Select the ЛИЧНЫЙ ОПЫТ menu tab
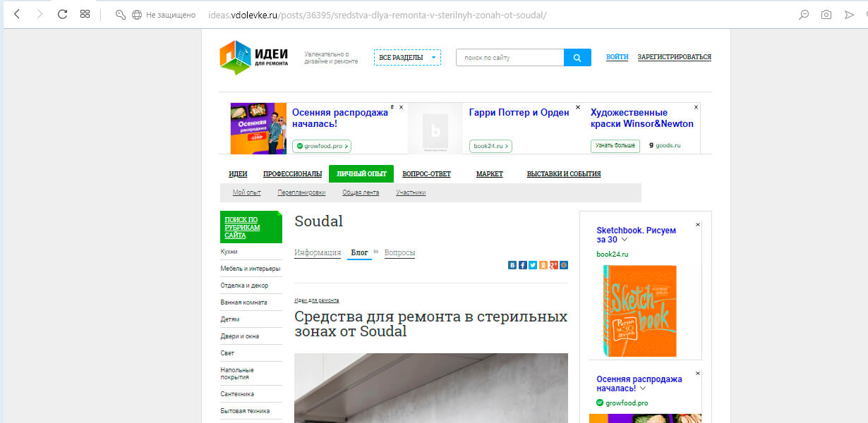The image size is (868, 423). (x=361, y=174)
